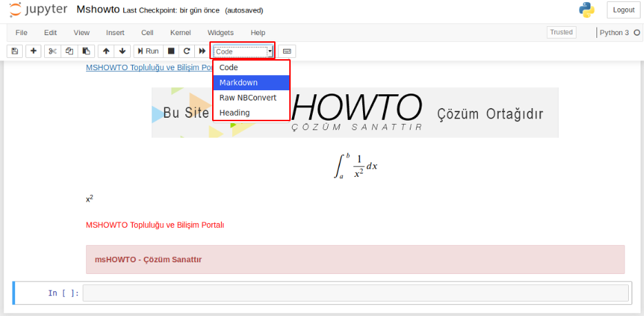This screenshot has height=316, width=644.
Task: Restart kernel and rerun all with fast-forward icon
Action: pyautogui.click(x=202, y=52)
